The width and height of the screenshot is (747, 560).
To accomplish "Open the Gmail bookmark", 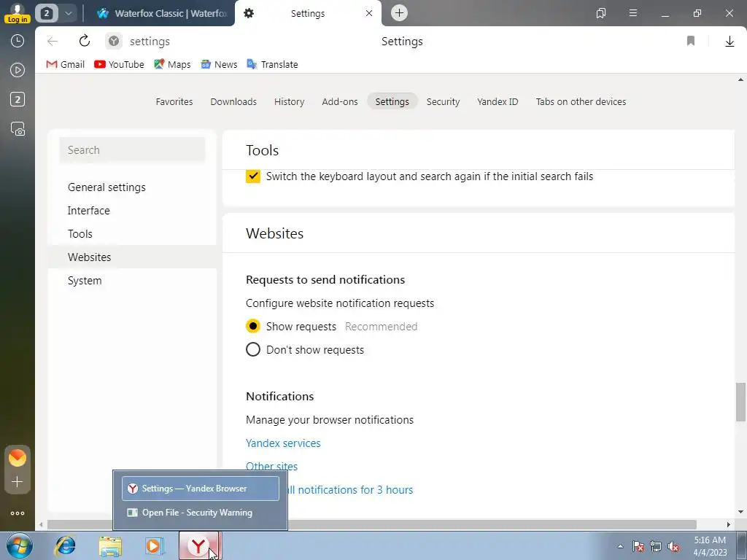I will [65, 64].
